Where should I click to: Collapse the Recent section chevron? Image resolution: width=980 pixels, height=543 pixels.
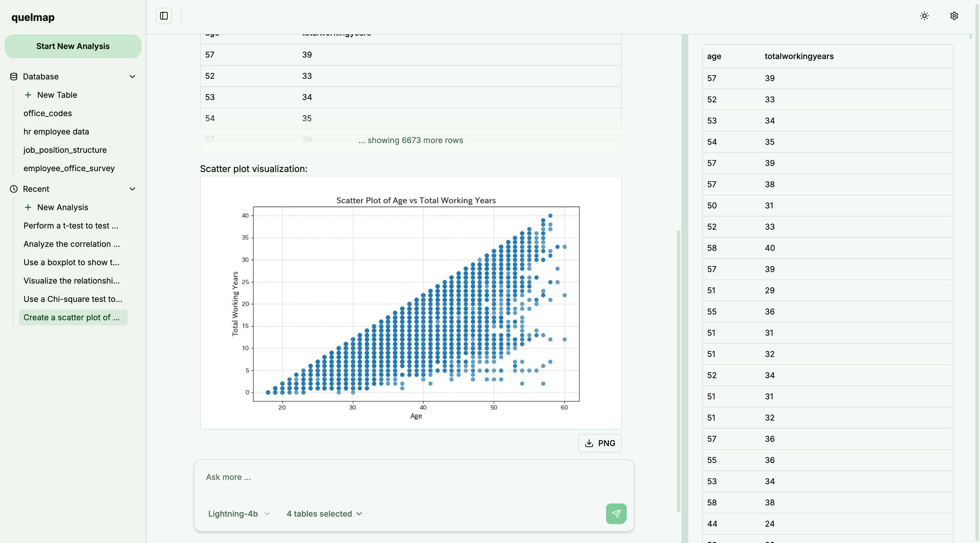(x=132, y=189)
